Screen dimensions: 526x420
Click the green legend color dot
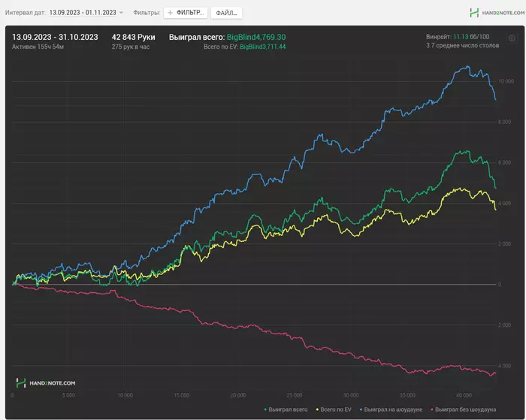tap(265, 409)
